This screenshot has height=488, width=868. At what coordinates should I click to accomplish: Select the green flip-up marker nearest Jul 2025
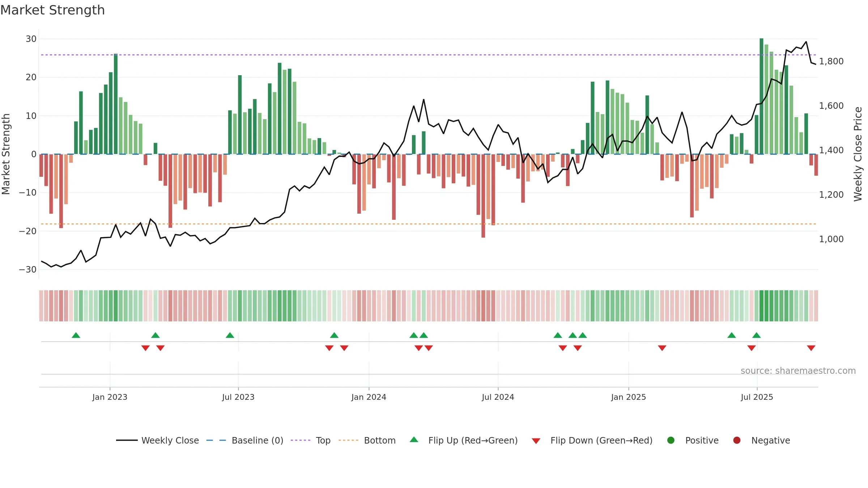[757, 335]
